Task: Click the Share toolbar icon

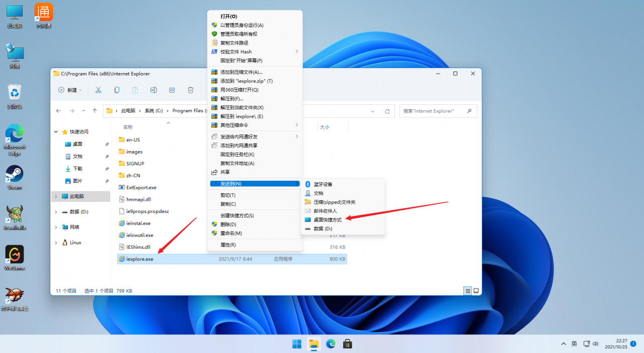Action: pyautogui.click(x=172, y=90)
